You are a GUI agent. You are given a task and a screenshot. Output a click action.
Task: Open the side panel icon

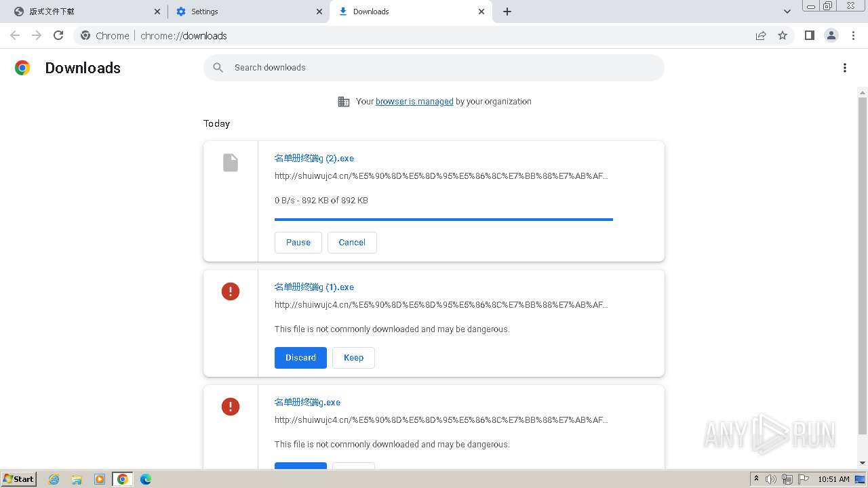click(x=809, y=35)
